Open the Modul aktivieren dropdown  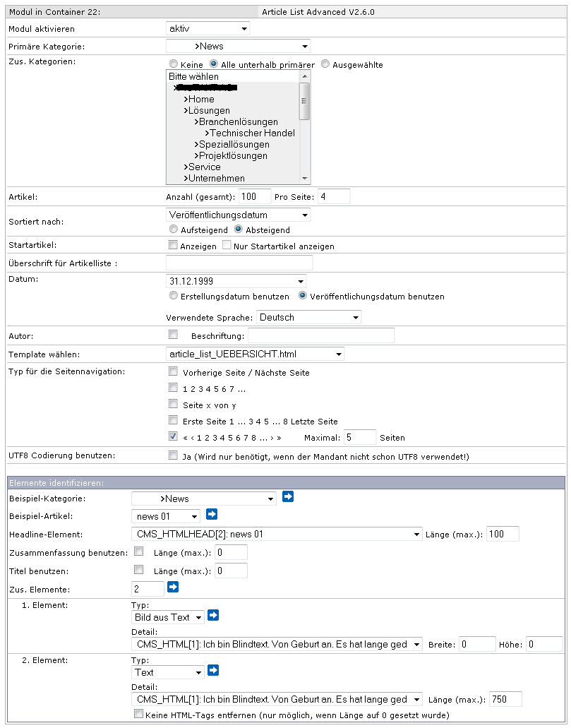(x=208, y=29)
